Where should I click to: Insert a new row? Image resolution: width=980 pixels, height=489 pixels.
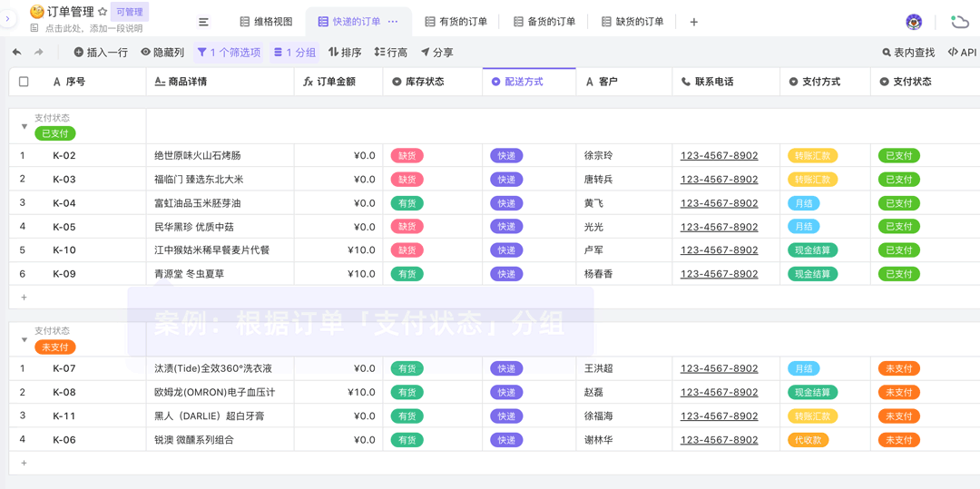101,53
